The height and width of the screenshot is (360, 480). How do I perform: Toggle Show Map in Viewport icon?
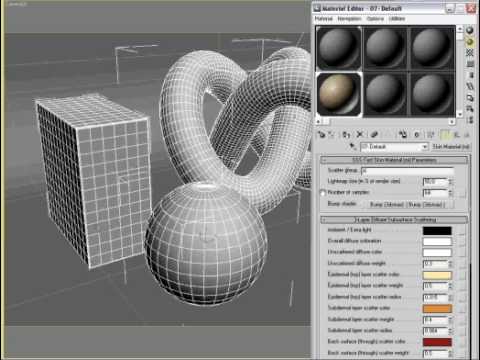coord(431,135)
